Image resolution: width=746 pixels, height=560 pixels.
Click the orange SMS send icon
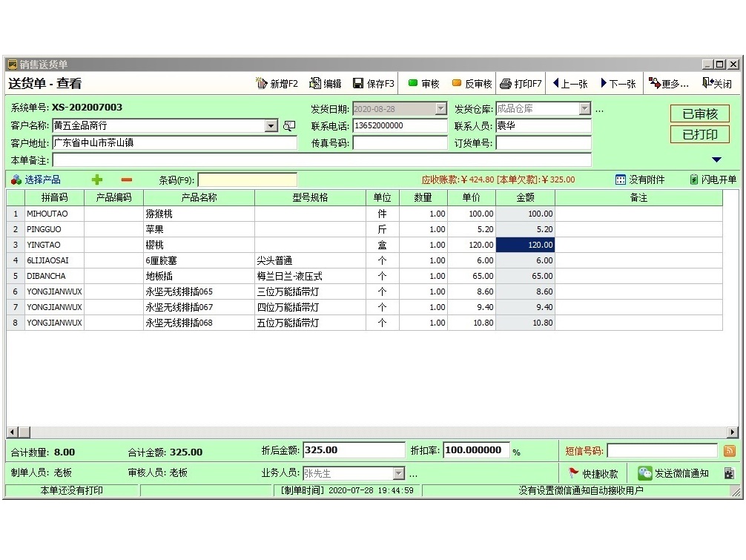point(730,451)
